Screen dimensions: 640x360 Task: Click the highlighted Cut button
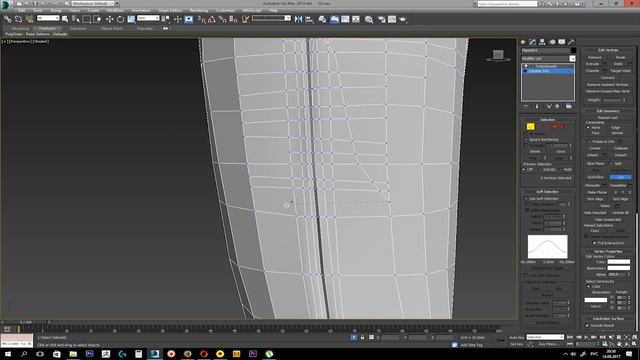[x=620, y=177]
